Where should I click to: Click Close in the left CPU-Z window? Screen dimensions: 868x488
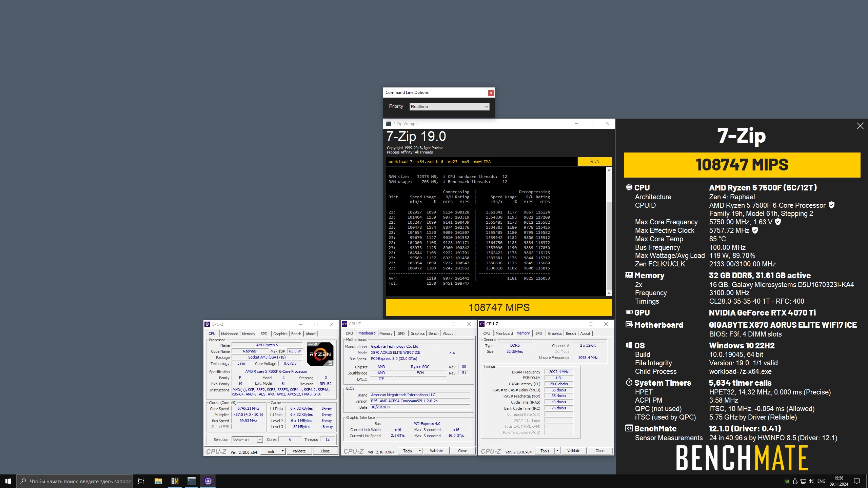pos(325,451)
